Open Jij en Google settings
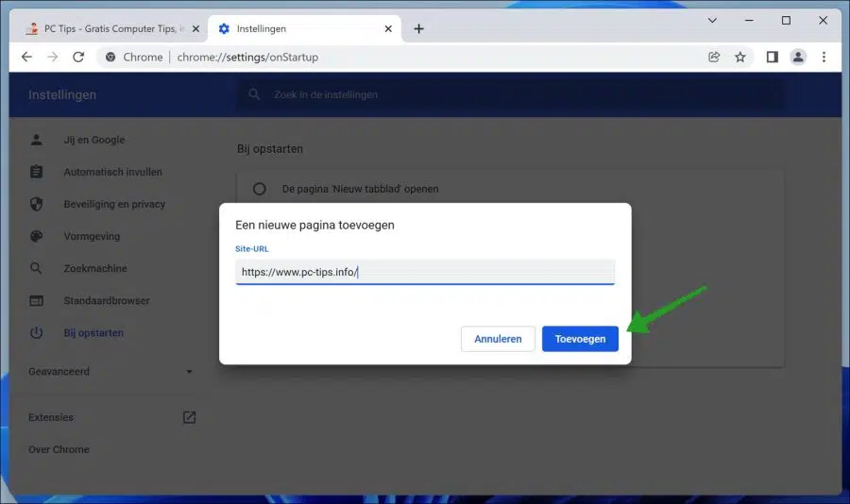 (94, 140)
